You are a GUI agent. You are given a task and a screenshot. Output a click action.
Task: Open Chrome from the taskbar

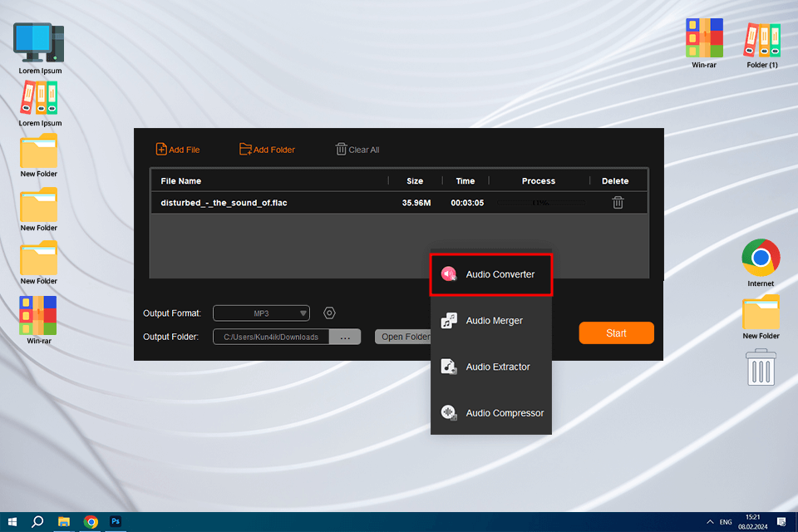click(91, 522)
